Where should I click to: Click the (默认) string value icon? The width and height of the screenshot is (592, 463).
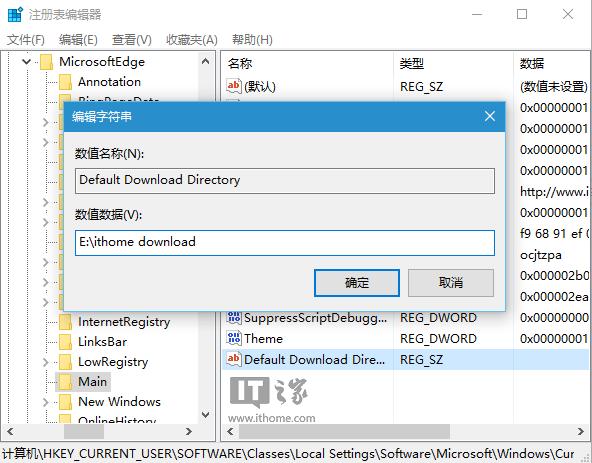click(x=234, y=86)
